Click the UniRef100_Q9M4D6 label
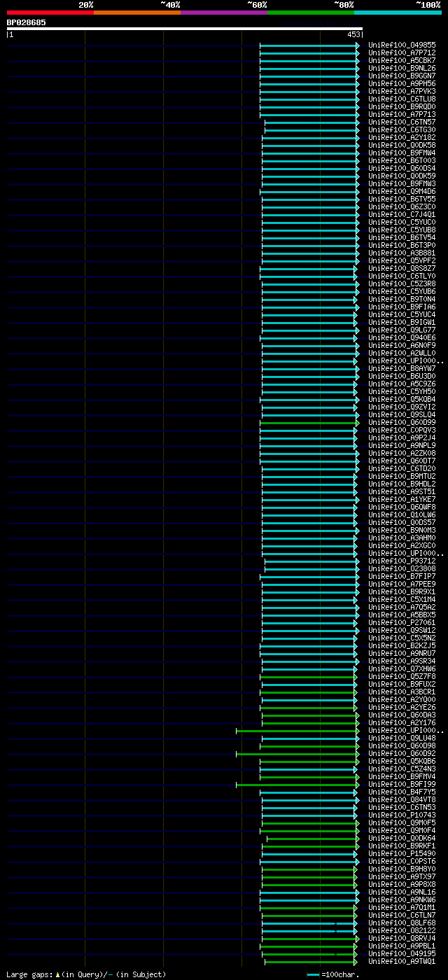 pyautogui.click(x=402, y=191)
